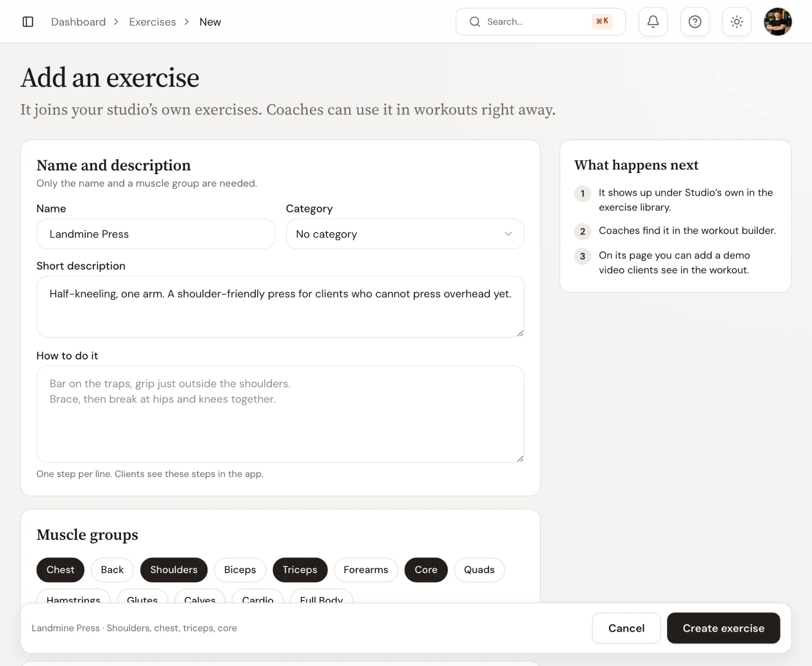Cancel adding the exercise
Screen dimensions: 812x666
click(626, 628)
